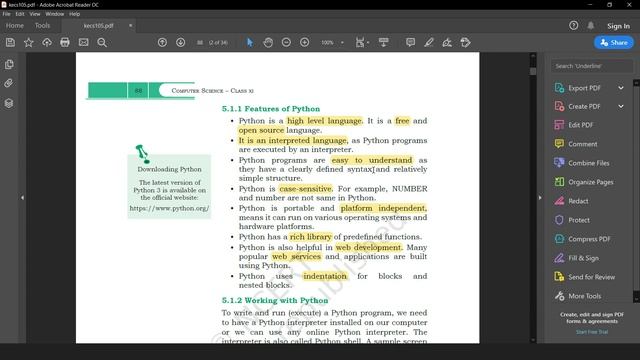Expand the left navigation pane arrow
Viewport: 640px width, 360px height.
22,198
